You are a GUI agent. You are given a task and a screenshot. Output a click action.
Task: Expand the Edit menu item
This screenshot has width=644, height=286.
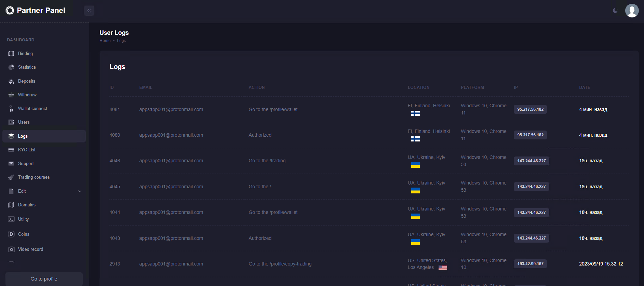pyautogui.click(x=22, y=191)
